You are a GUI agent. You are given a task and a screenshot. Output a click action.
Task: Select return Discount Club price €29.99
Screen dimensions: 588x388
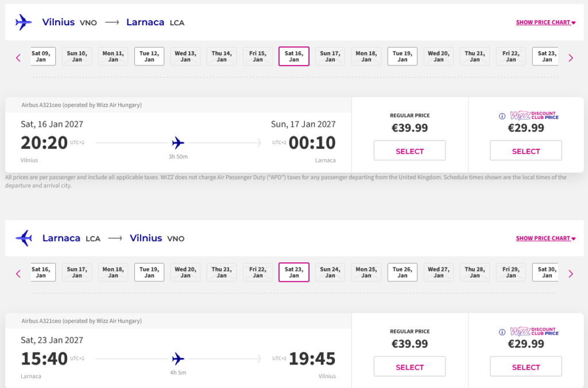pyautogui.click(x=525, y=367)
